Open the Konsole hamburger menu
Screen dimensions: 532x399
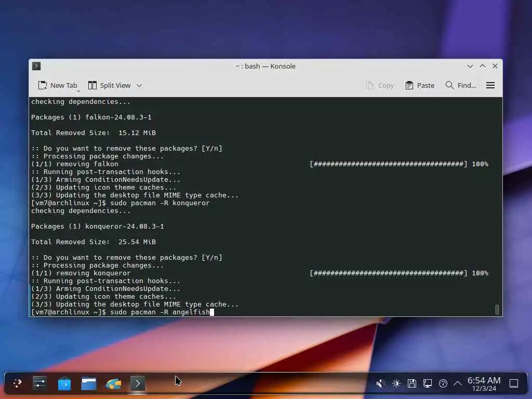pos(490,86)
